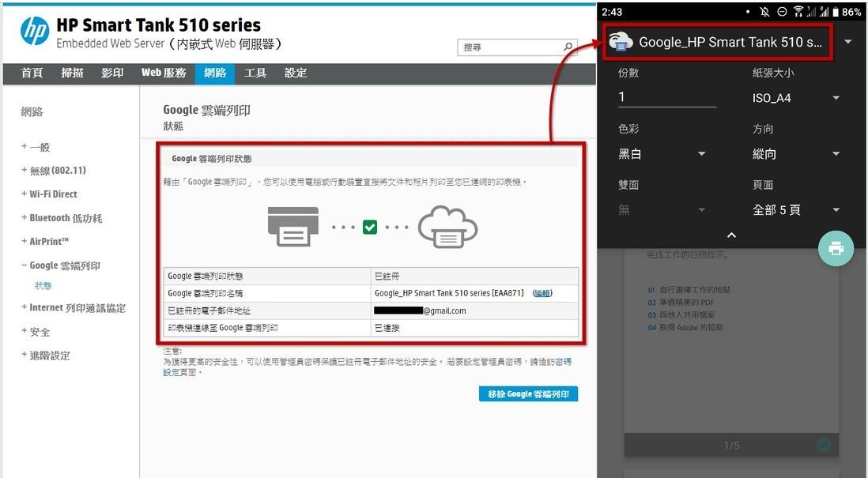This screenshot has width=868, height=478.
Task: Click the HP logo icon
Action: [35, 31]
